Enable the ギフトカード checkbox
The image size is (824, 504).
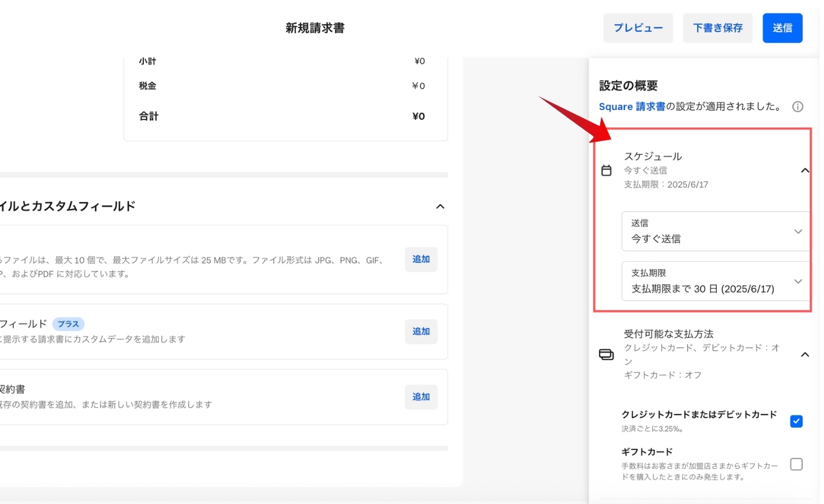[796, 464]
